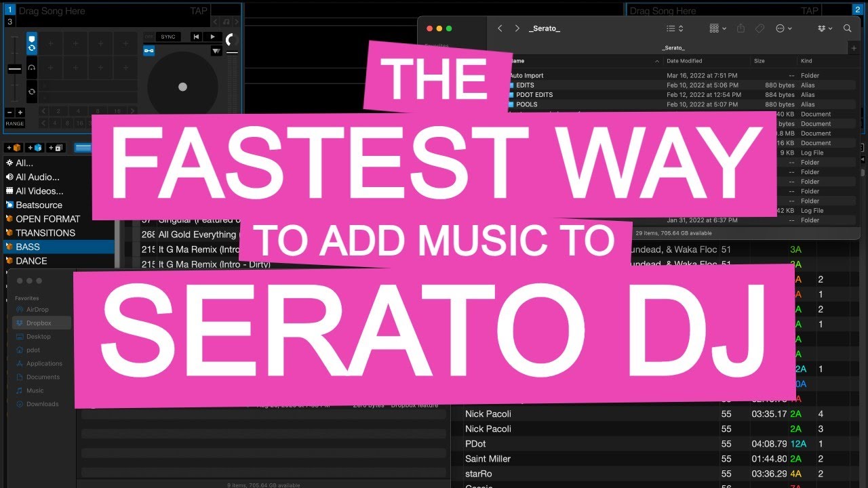The height and width of the screenshot is (488, 868).
Task: Nudge pitch up with plus button
Action: (20, 113)
